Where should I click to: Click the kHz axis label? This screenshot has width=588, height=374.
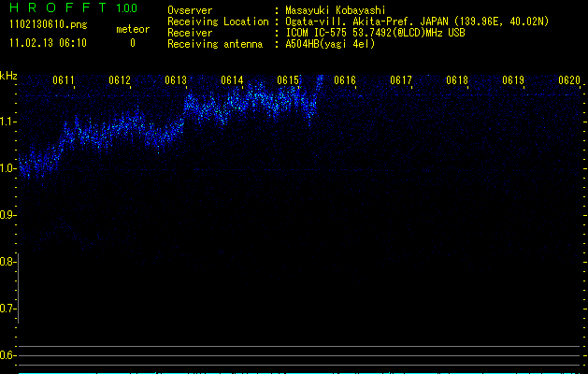[9, 76]
